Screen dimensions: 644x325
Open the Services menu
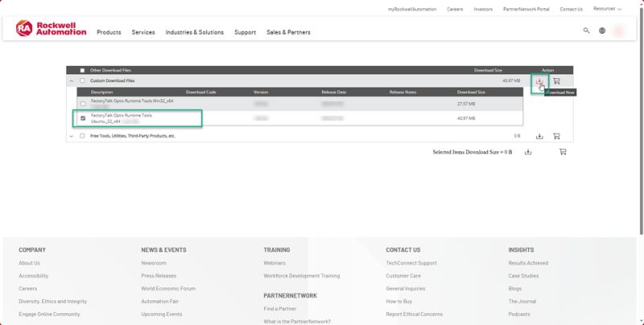(143, 32)
